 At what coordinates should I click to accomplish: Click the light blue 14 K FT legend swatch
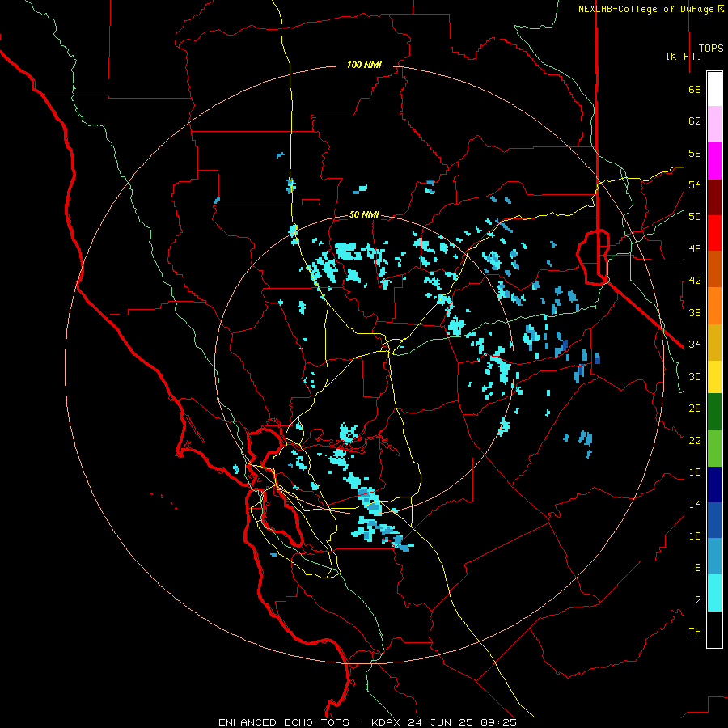click(714, 557)
